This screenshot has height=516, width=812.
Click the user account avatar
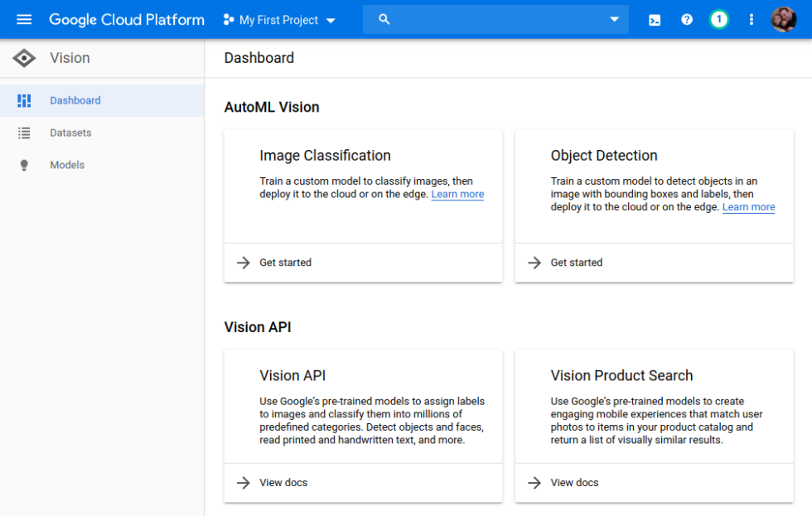coord(783,20)
